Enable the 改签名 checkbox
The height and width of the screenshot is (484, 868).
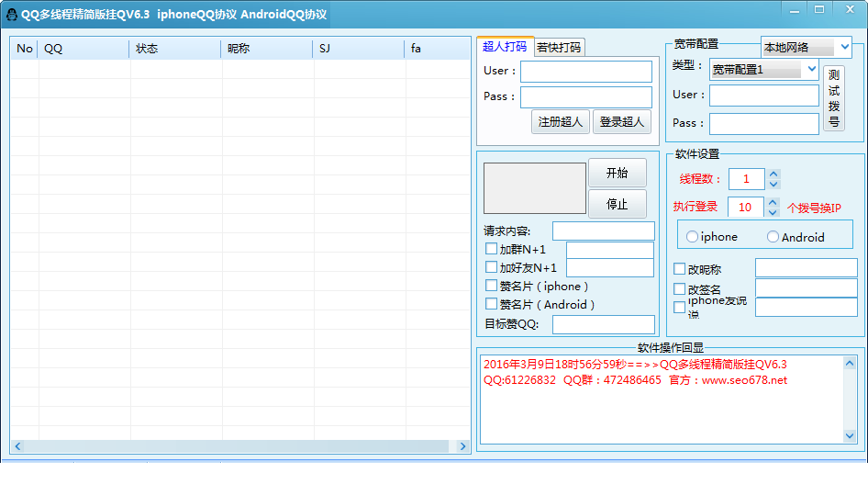click(679, 289)
